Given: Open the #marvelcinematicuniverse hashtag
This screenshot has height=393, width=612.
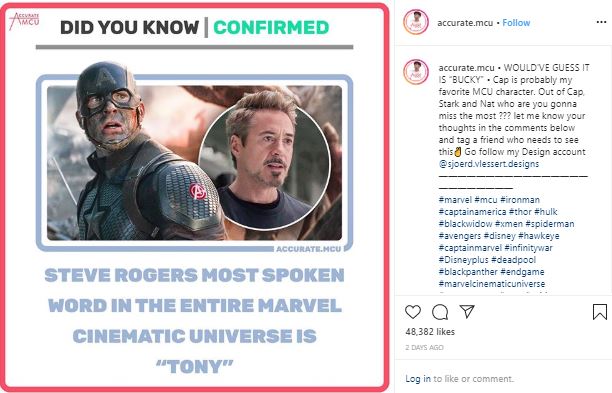Looking at the screenshot, I should 492,284.
